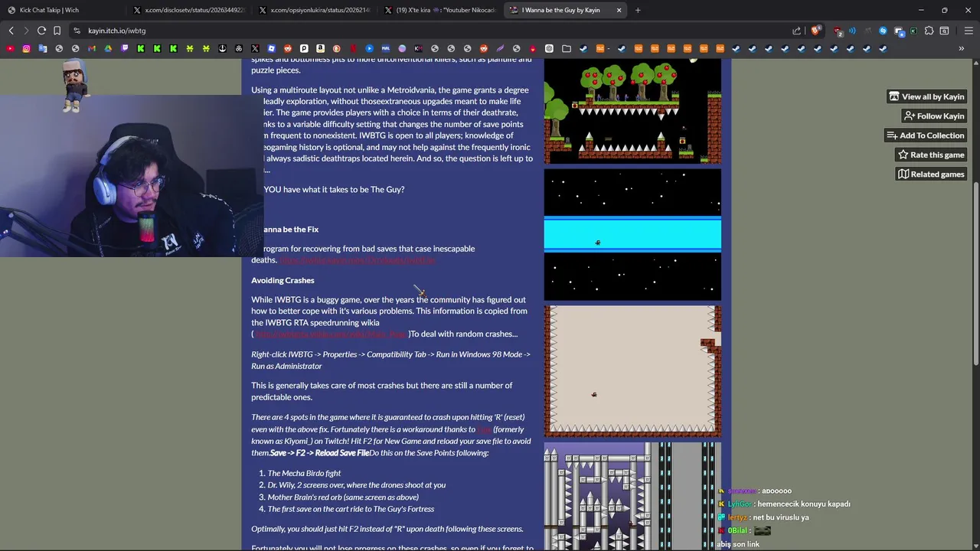Screen dimensions: 980x551
Task: Show hidden bookmarks with overflow chevron
Action: [961, 48]
